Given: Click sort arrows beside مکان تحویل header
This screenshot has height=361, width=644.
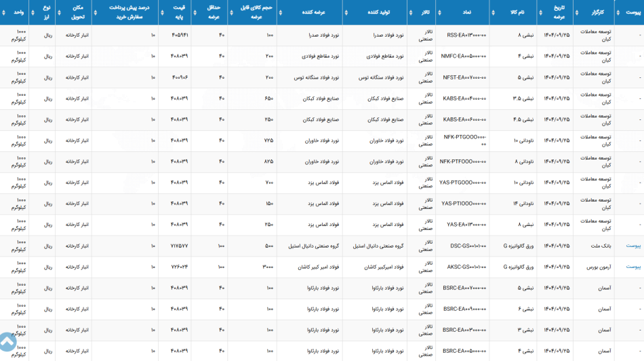Looking at the screenshot, I should click(x=59, y=12).
